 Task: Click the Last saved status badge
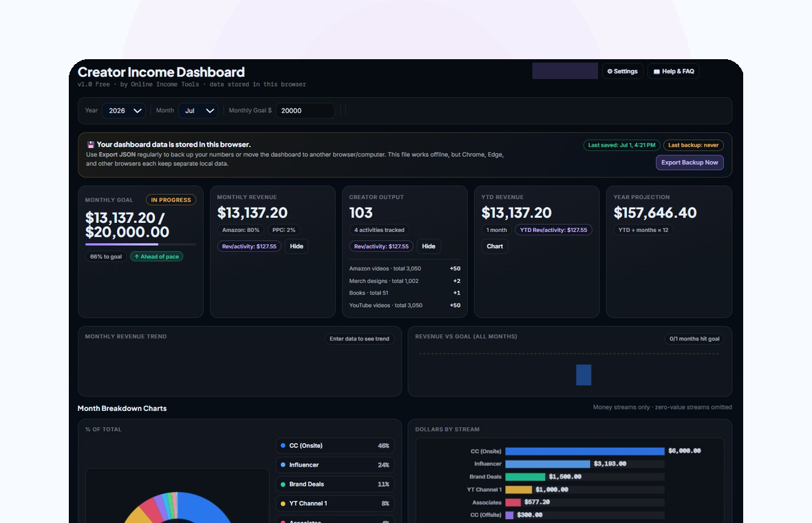tap(621, 145)
